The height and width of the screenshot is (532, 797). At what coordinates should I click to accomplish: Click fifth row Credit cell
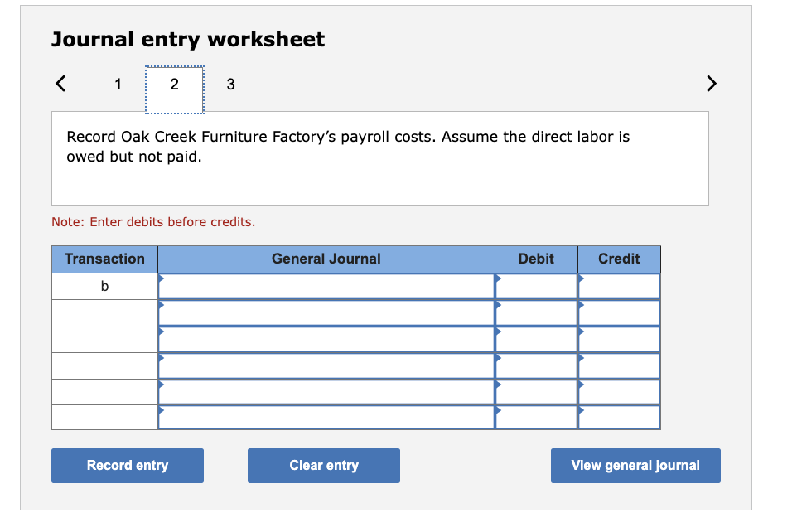(x=619, y=392)
